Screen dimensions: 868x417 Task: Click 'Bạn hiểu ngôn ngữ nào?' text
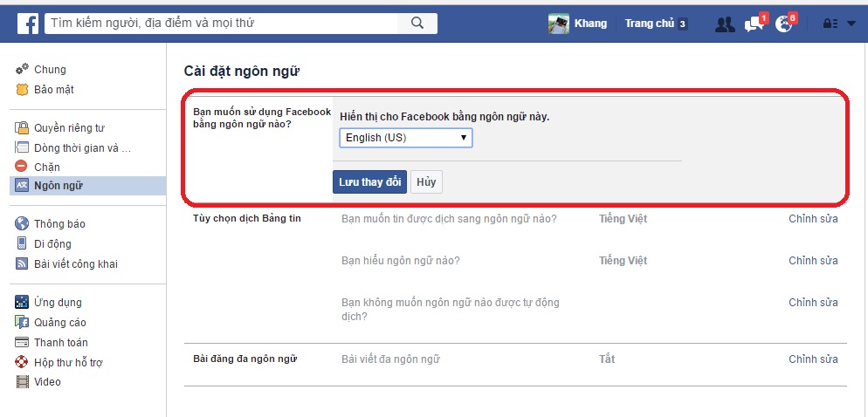click(x=401, y=261)
